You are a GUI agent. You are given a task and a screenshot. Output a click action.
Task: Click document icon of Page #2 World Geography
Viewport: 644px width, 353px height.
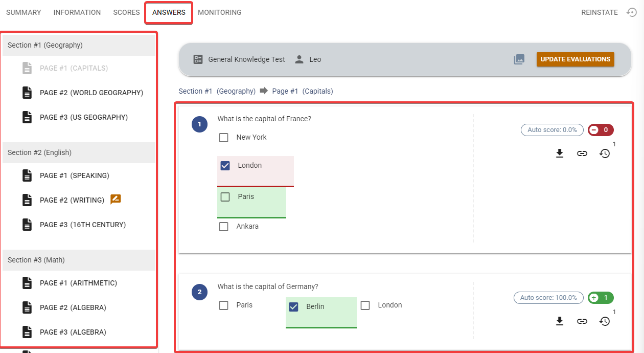tap(27, 93)
